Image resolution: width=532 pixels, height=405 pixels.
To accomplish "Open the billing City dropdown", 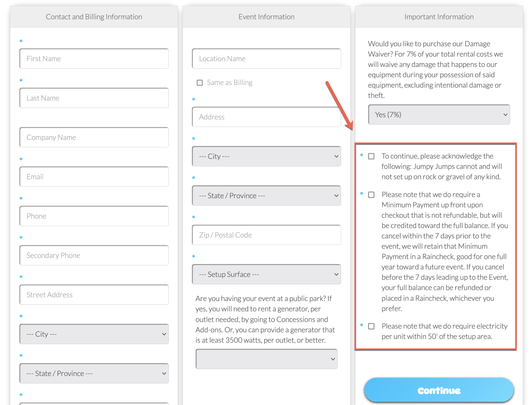I will point(94,334).
